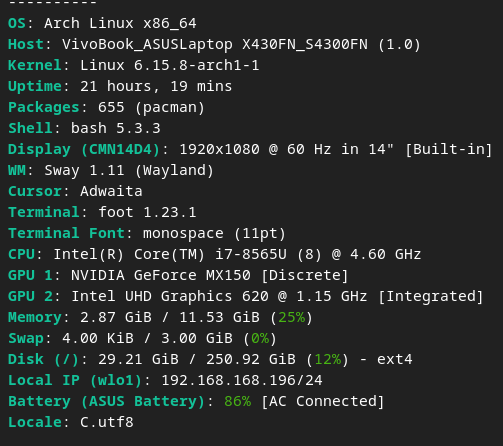Screen dimensions: 503x446
Task: Click the Locale value C.utf8
Action: pos(107,423)
